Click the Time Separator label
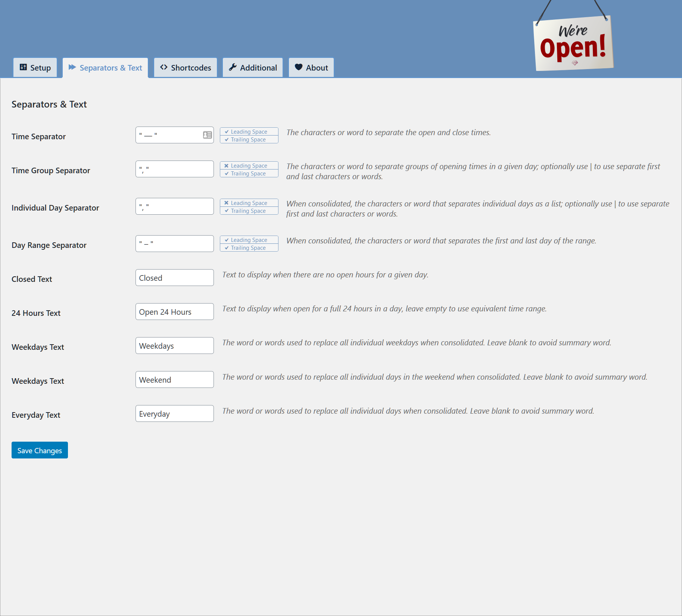The image size is (682, 616). point(38,136)
